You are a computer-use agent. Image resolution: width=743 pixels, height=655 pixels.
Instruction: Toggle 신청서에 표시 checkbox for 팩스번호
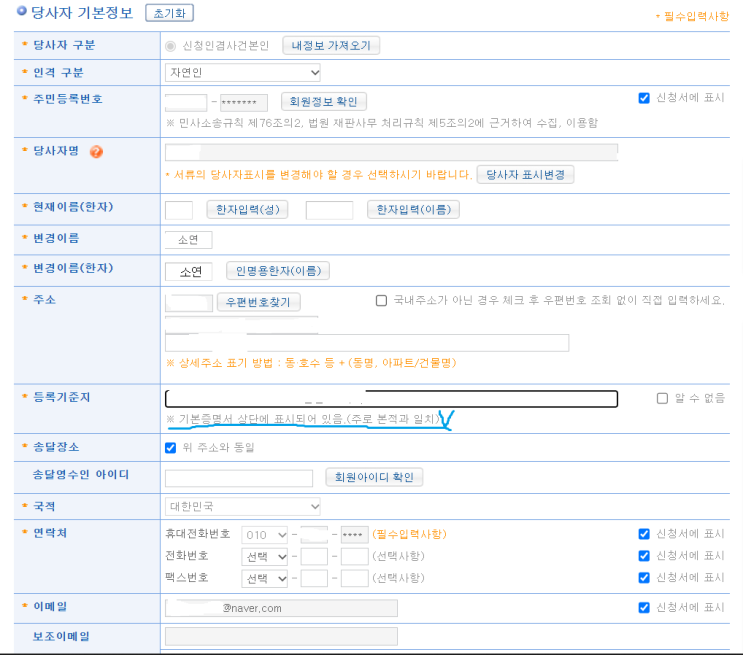coord(643,578)
